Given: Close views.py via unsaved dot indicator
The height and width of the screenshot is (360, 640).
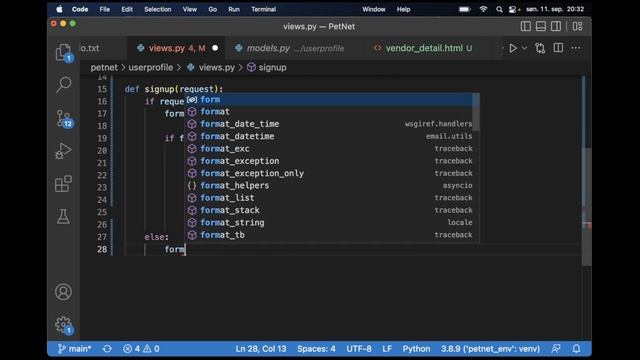Looking at the screenshot, I should [215, 48].
